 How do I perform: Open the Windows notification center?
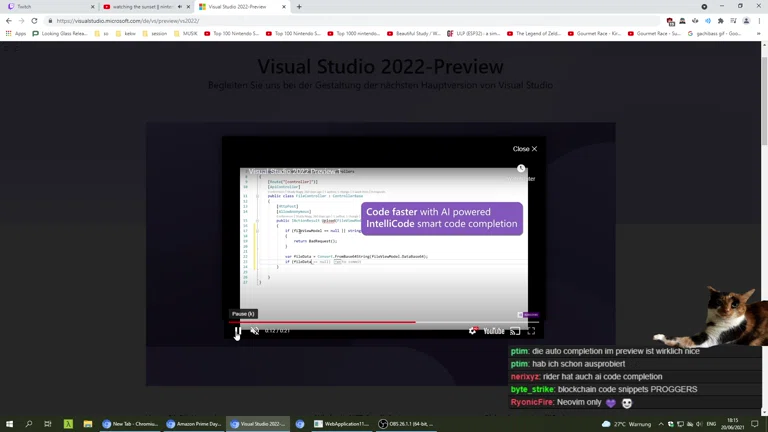click(755, 424)
